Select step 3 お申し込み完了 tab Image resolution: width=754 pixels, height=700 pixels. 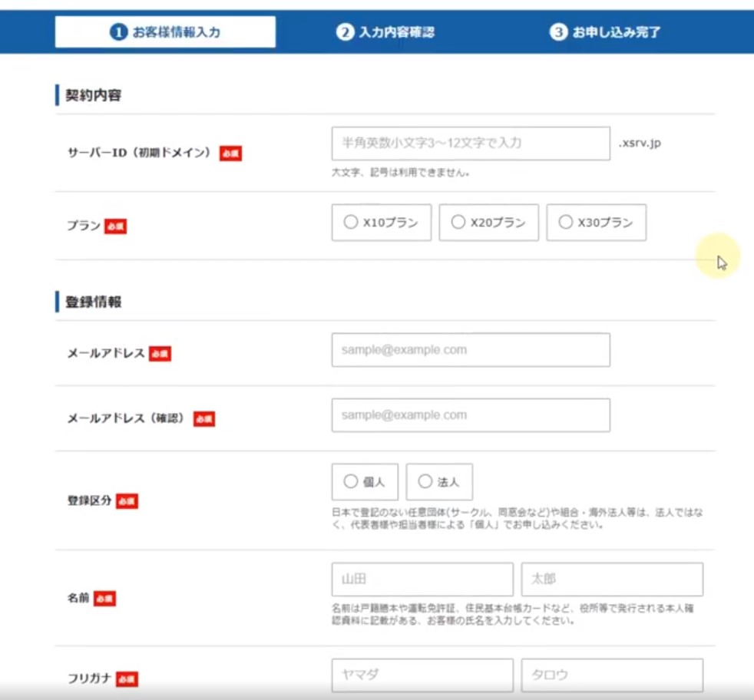coord(605,32)
